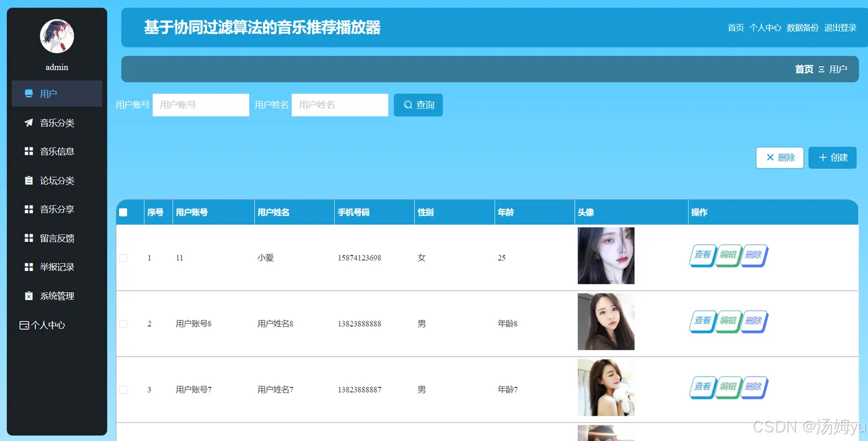
Task: Focus the 用户账号 search field
Action: [x=201, y=105]
